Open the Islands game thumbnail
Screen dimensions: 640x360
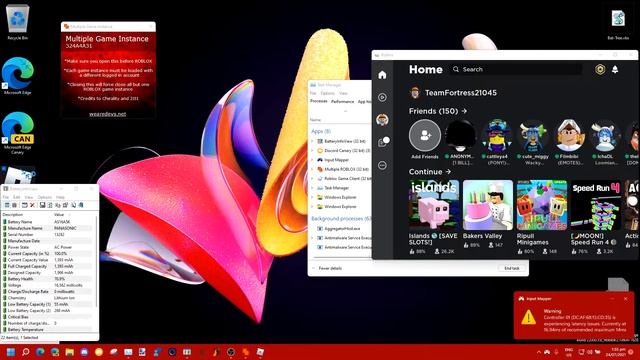(434, 205)
